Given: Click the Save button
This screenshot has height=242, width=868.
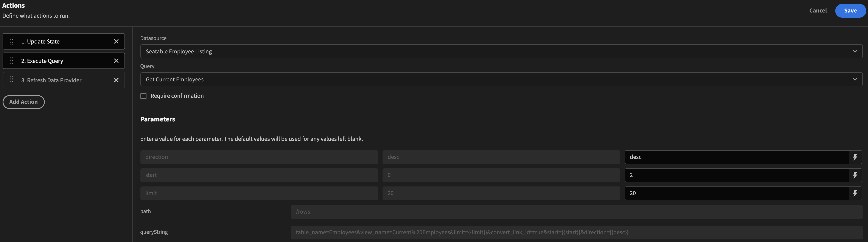Looking at the screenshot, I should click(850, 11).
